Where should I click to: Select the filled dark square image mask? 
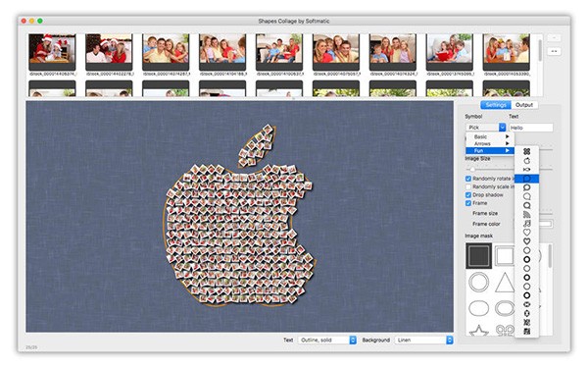[479, 256]
